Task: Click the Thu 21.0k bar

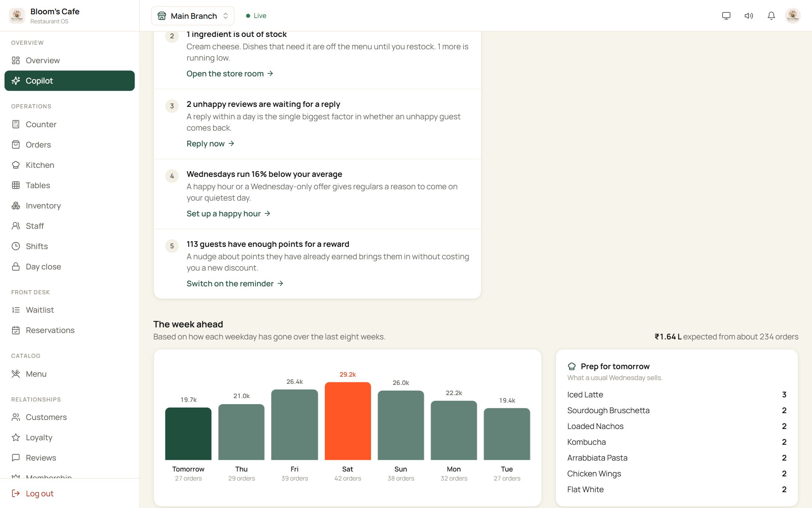Action: point(241,432)
